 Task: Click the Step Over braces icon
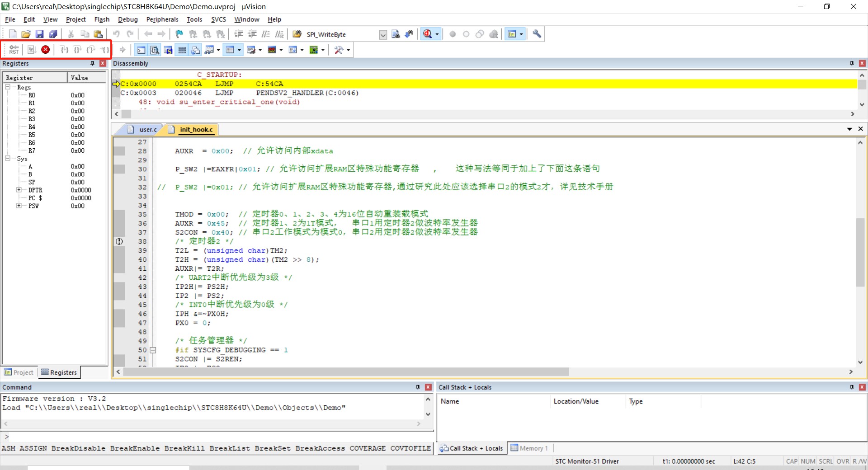click(x=78, y=50)
